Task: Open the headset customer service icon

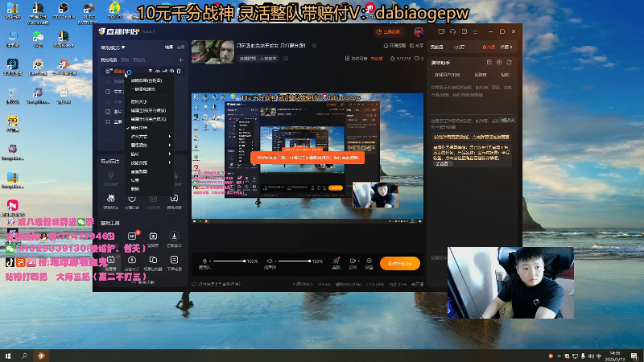Action: pos(452,31)
